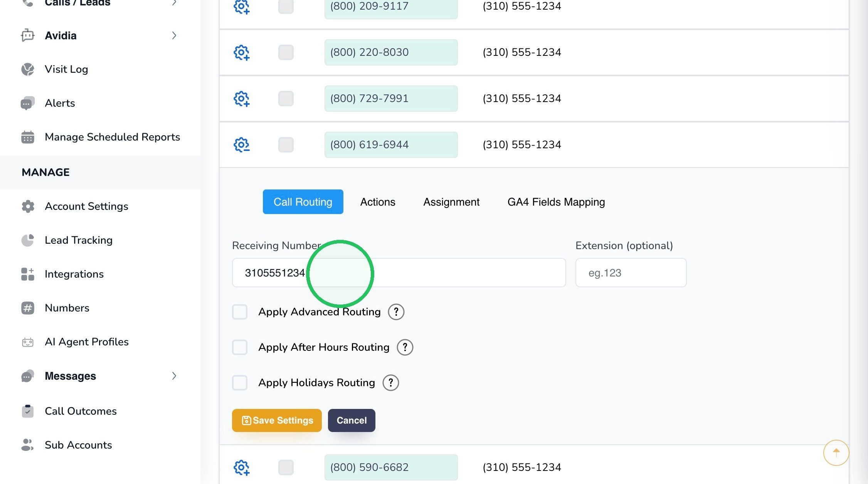Click tracking number (800) 220-8030
Viewport: 868px width, 484px height.
pos(391,52)
